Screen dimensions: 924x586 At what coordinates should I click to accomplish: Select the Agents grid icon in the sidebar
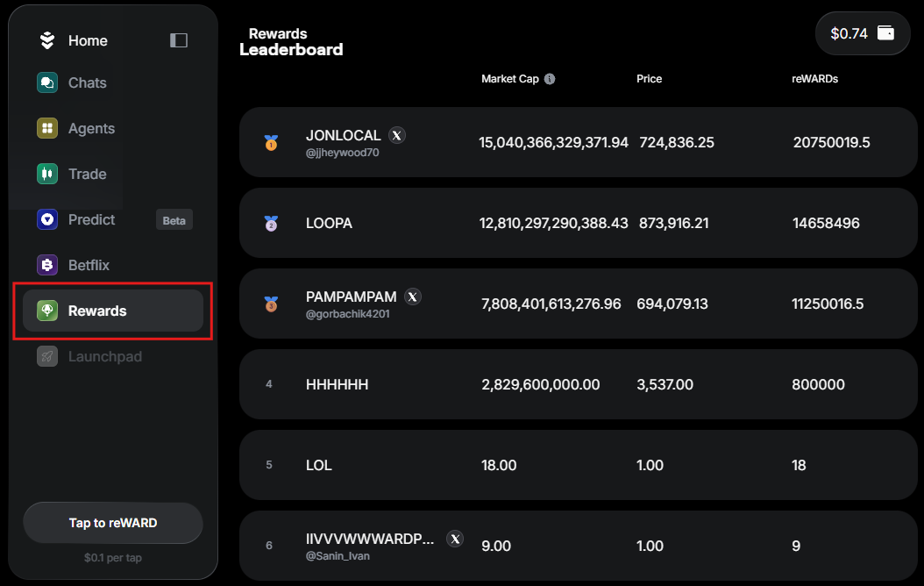coord(46,128)
